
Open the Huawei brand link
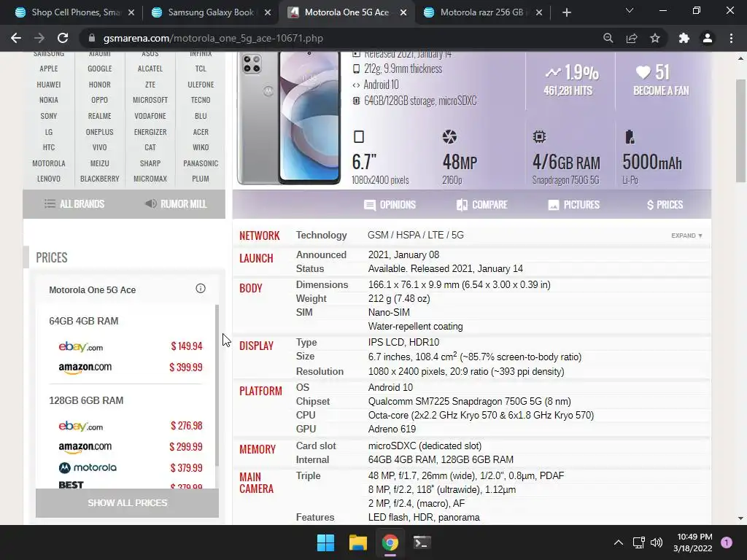point(49,85)
